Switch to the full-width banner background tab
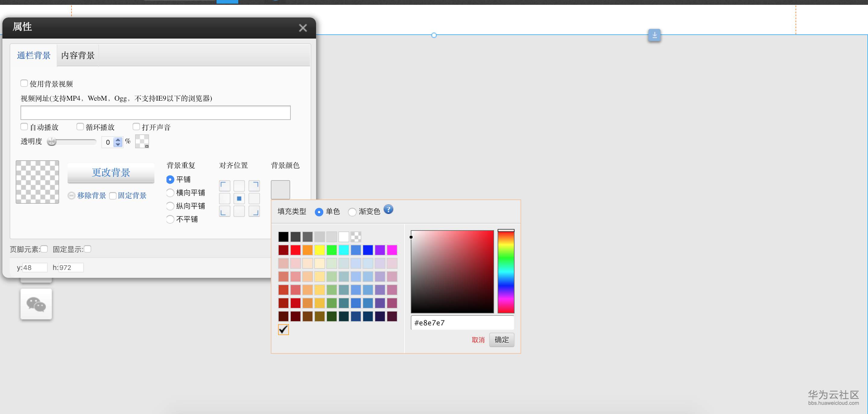 (x=34, y=55)
